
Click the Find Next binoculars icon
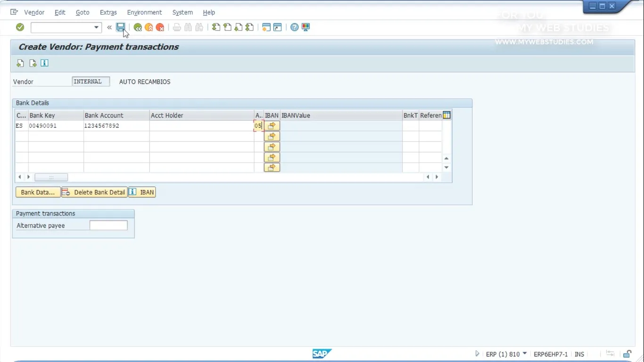pyautogui.click(x=199, y=27)
